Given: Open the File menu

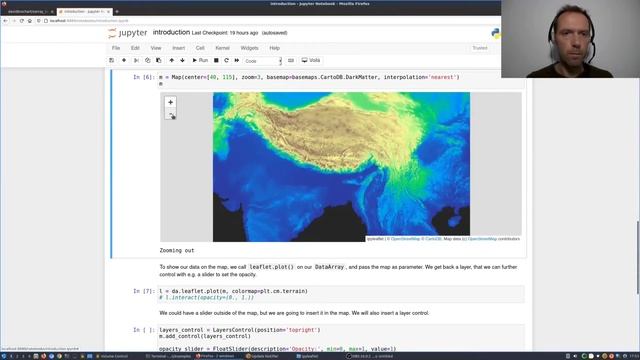Looking at the screenshot, I should click(116, 48).
